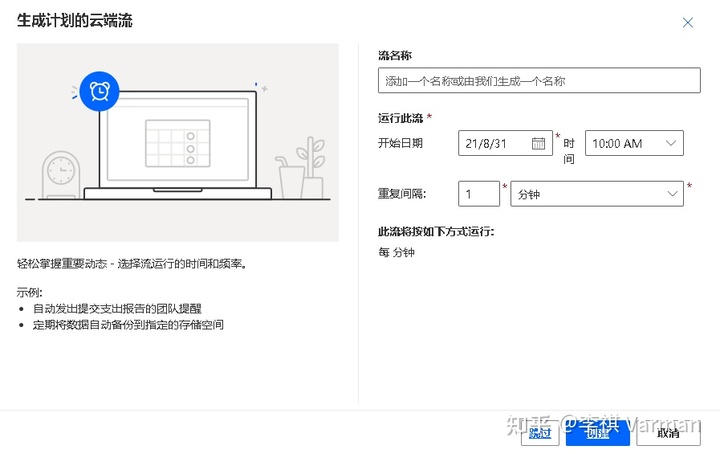The height and width of the screenshot is (454, 720).
Task: Click the 此流将按如下方式运行 heading
Action: [436, 231]
